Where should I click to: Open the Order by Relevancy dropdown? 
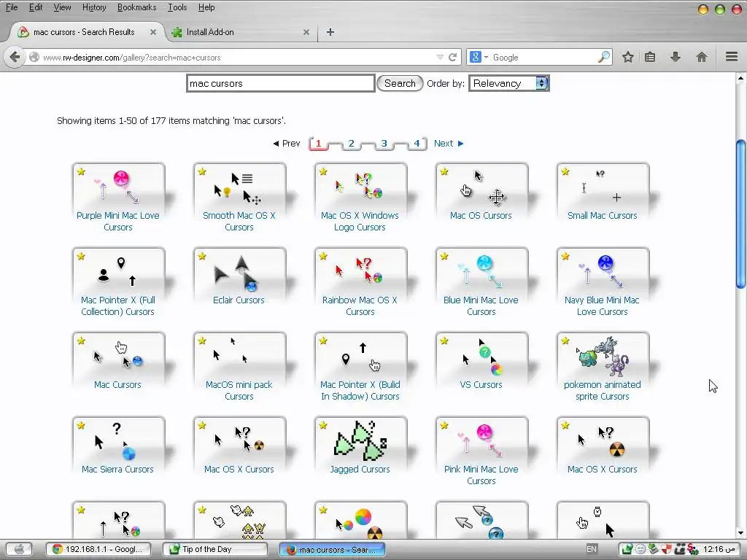pos(508,83)
